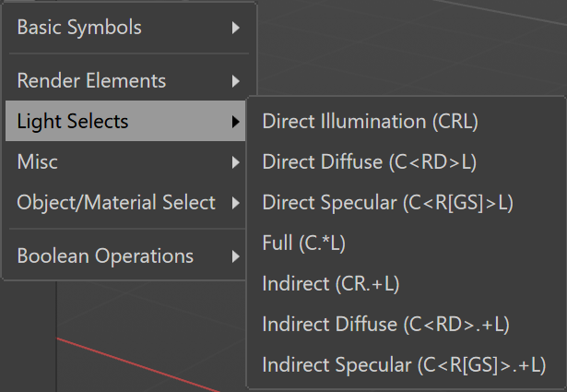Screen dimensions: 567x392
Task: Open the Boolean Operations submenu
Action: pyautogui.click(x=125, y=256)
